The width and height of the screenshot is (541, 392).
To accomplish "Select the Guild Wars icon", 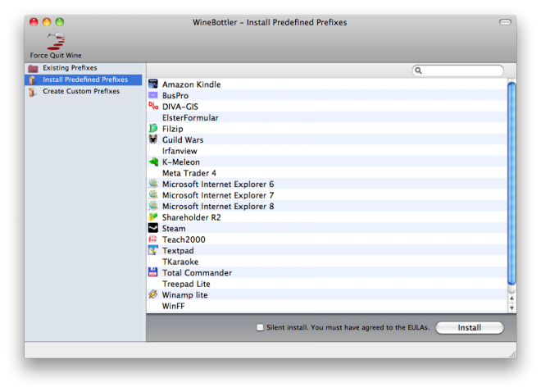I will 153,139.
